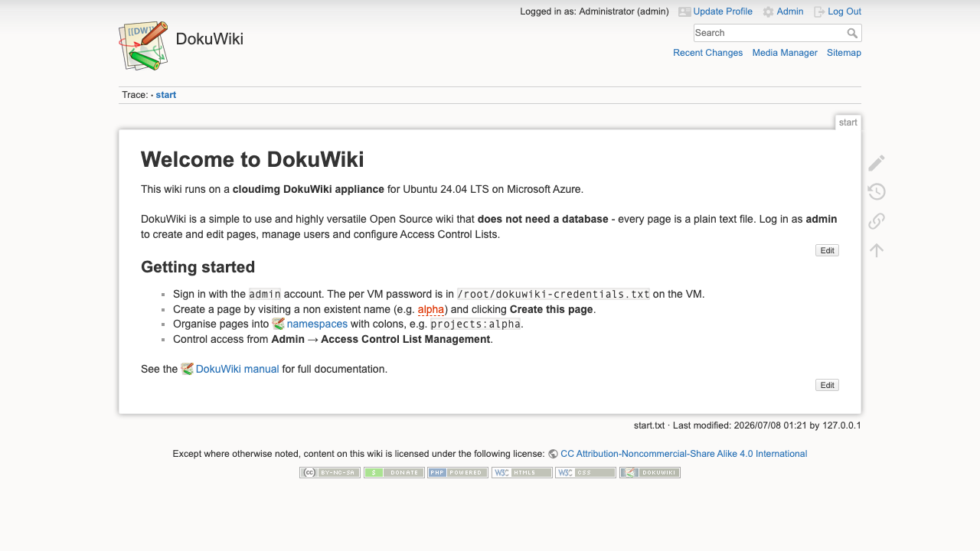Show Backlinks via the chain icon

(877, 221)
